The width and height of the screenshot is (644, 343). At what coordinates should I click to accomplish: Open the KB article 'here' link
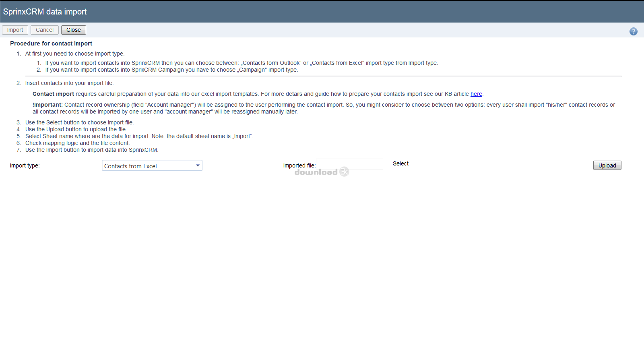pos(476,94)
